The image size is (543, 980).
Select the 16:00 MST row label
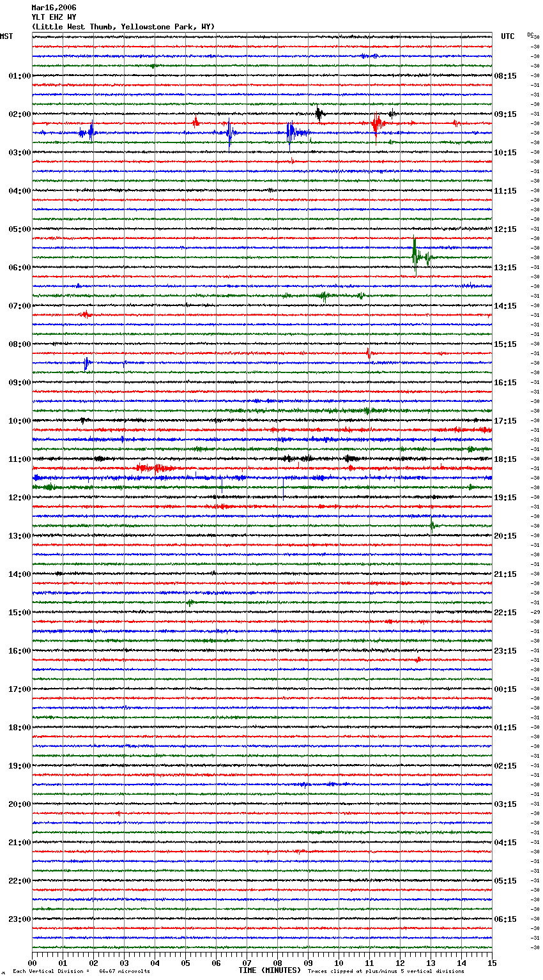click(x=19, y=651)
